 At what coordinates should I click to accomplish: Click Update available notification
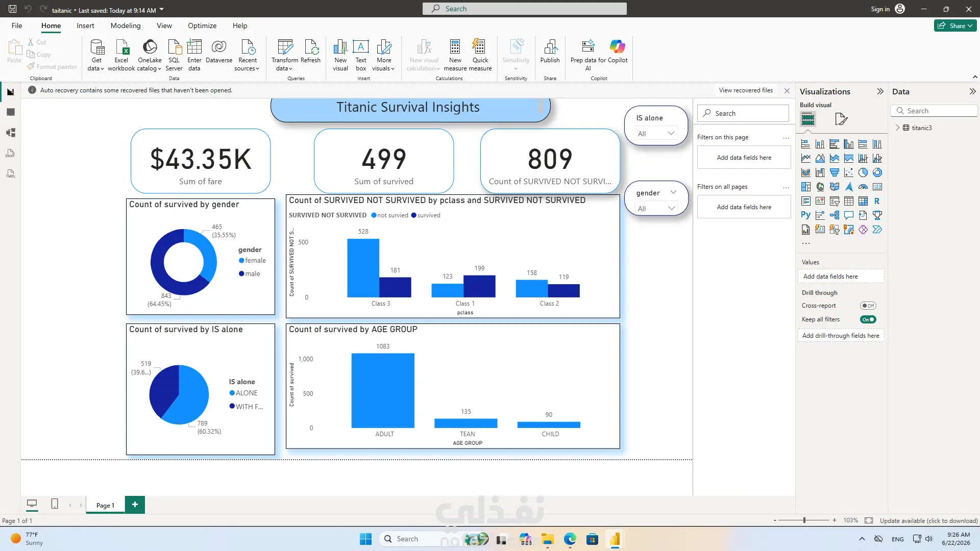pyautogui.click(x=928, y=520)
